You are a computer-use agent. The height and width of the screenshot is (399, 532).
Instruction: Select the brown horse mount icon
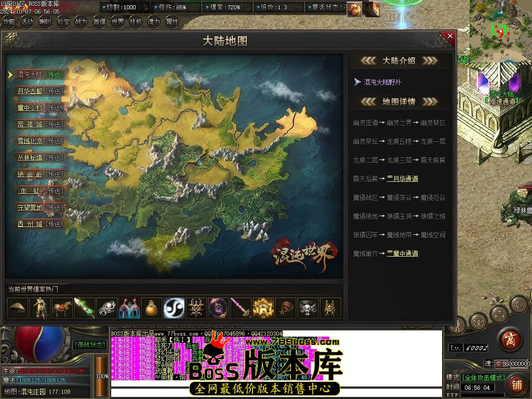pyautogui.click(x=62, y=308)
